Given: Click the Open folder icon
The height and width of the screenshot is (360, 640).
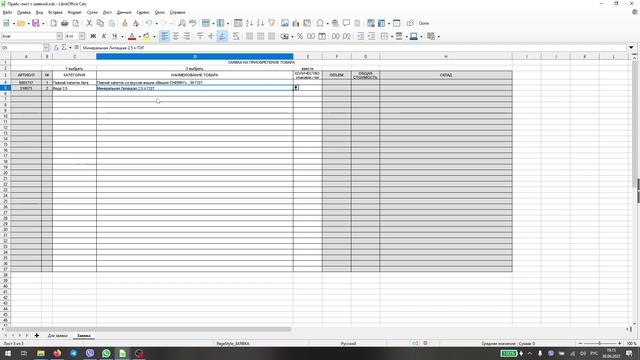Looking at the screenshot, I should tap(21, 23).
